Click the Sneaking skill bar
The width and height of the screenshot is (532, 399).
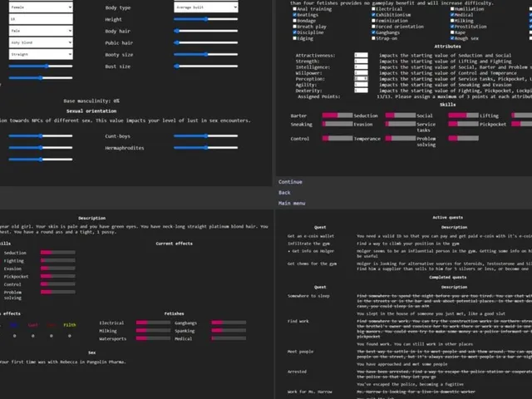pyautogui.click(x=337, y=124)
